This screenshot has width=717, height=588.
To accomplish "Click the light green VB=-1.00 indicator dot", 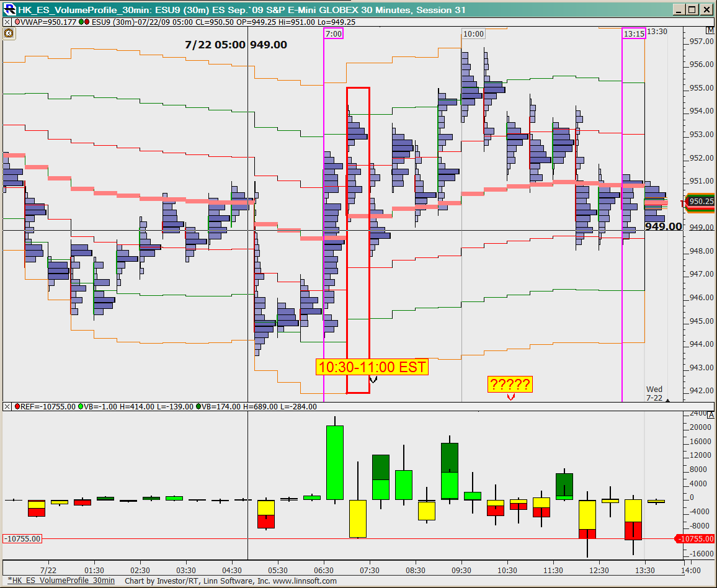I will [x=81, y=407].
